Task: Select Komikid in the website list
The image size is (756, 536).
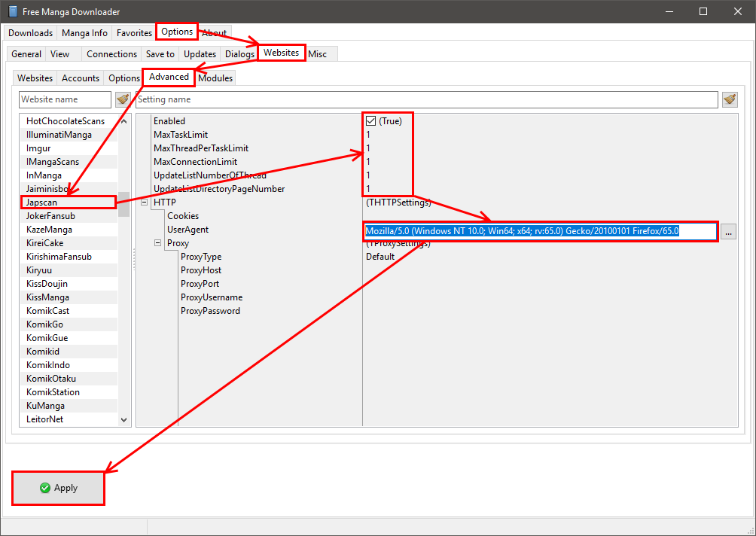Action: pos(68,351)
